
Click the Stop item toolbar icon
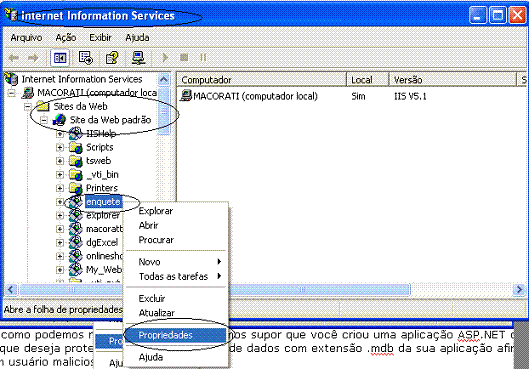click(184, 58)
